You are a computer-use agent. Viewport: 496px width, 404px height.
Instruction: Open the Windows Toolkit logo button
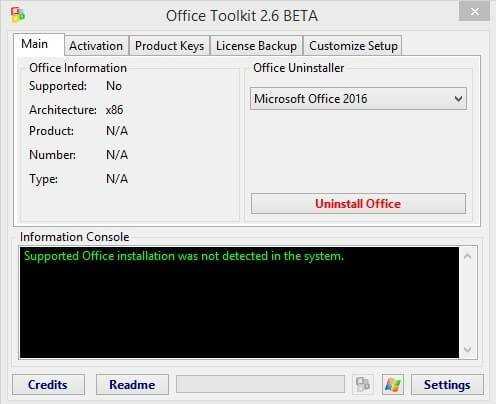(393, 385)
